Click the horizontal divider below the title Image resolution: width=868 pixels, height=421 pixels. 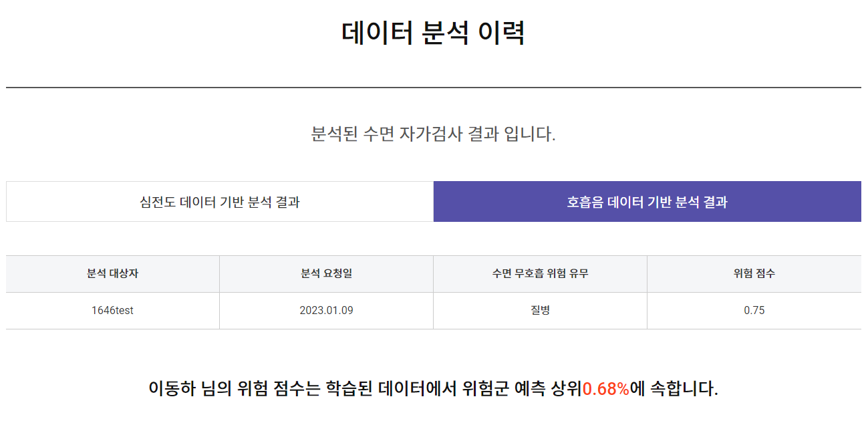pos(434,87)
